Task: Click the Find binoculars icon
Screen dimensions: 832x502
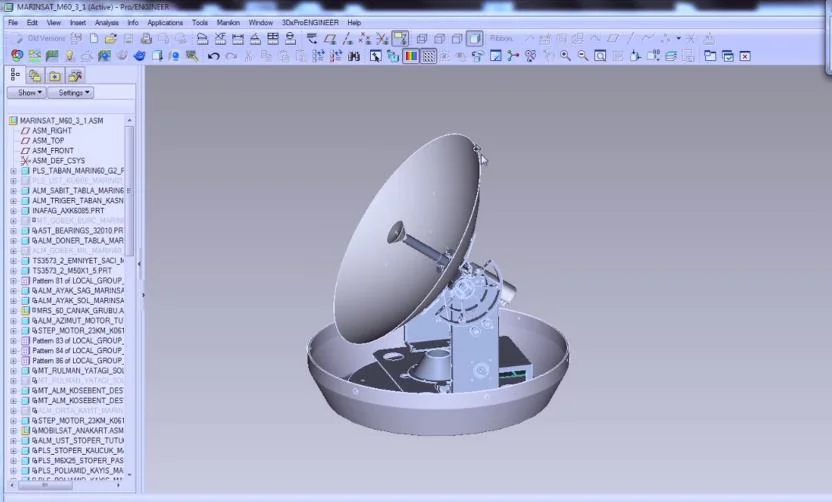Action: click(x=353, y=56)
